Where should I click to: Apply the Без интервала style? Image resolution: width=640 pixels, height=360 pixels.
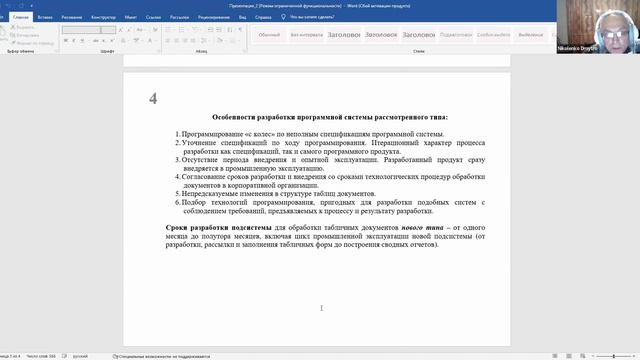click(x=307, y=35)
